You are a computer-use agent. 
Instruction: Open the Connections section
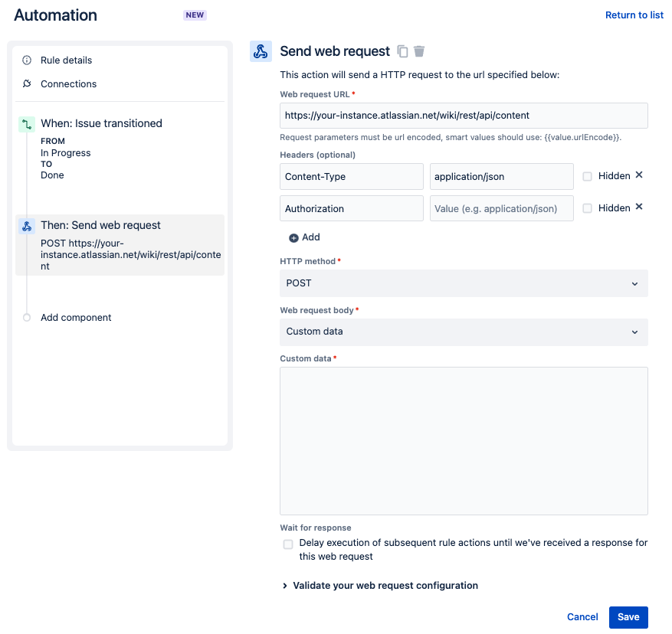[x=67, y=83]
